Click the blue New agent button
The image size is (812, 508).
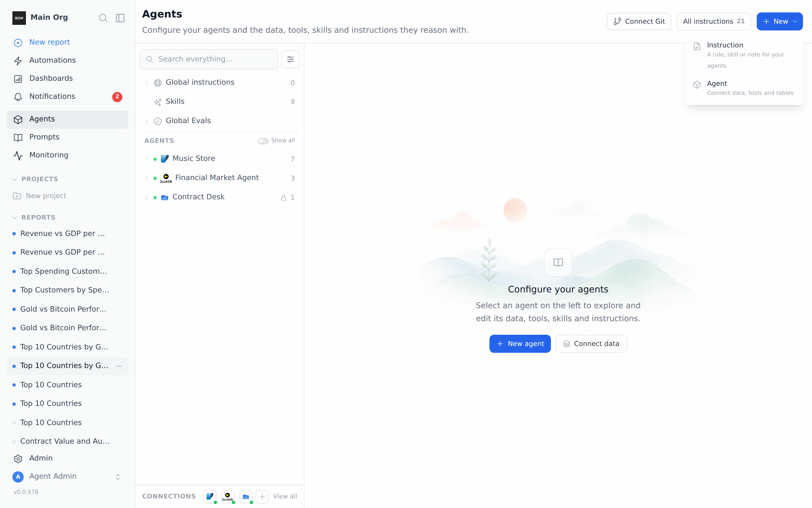pos(520,344)
